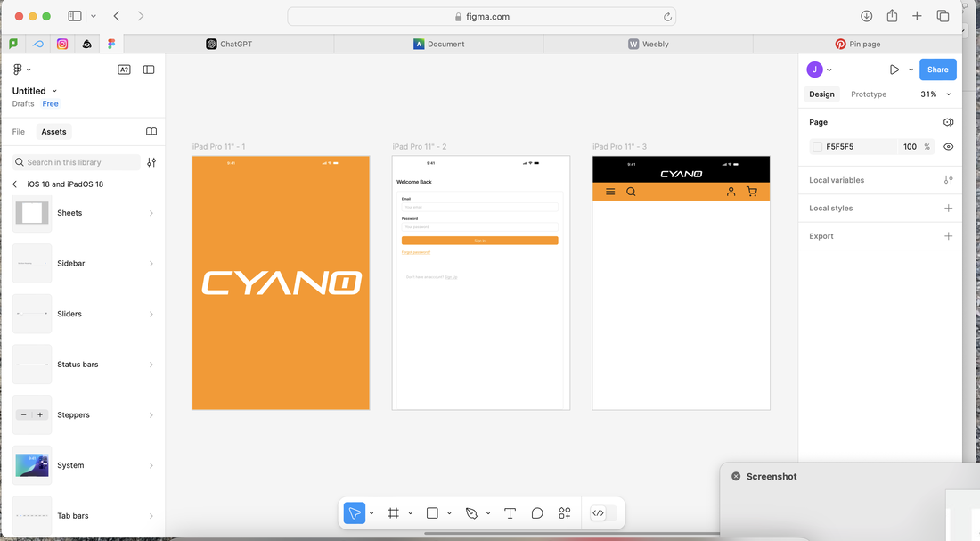
Task: Show Safari tab overview
Action: (x=943, y=16)
